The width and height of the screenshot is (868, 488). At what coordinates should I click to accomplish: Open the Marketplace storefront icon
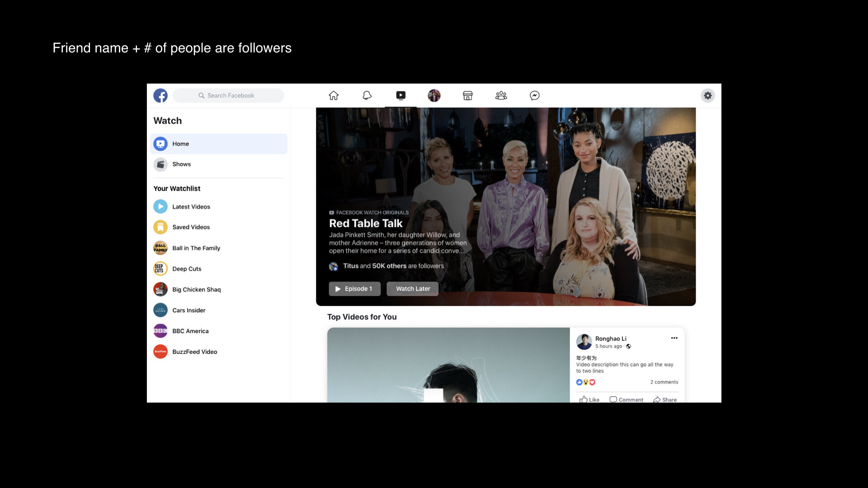[467, 95]
